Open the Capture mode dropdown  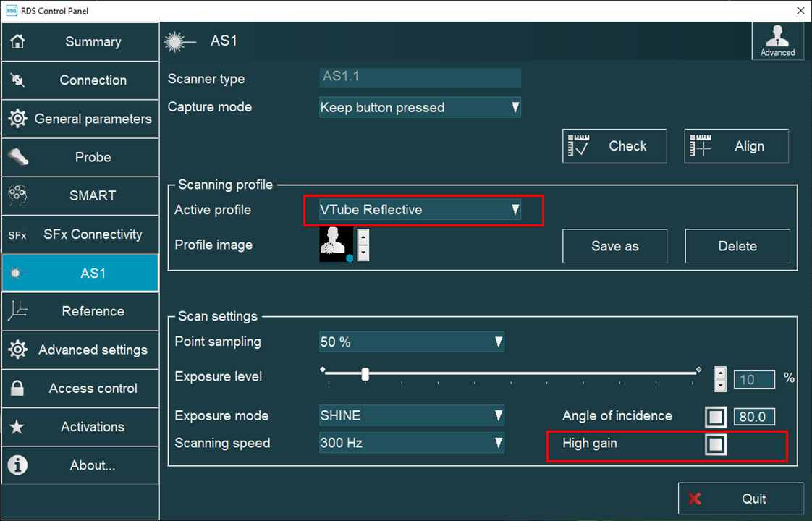[x=420, y=107]
